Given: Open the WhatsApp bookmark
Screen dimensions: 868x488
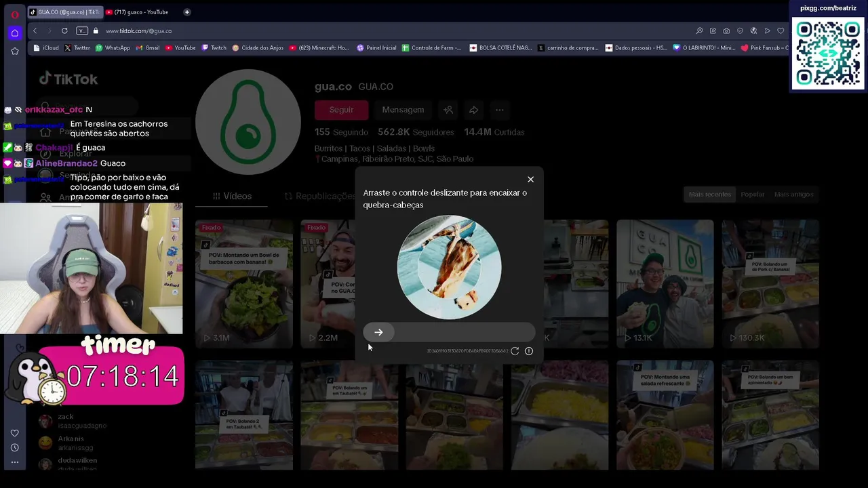Looking at the screenshot, I should click(x=113, y=48).
